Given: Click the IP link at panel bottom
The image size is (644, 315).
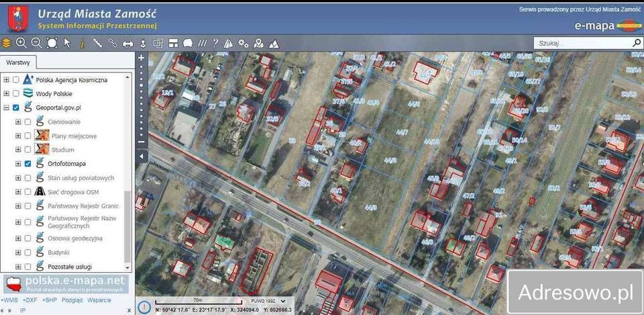Looking at the screenshot, I should pyautogui.click(x=22, y=310).
